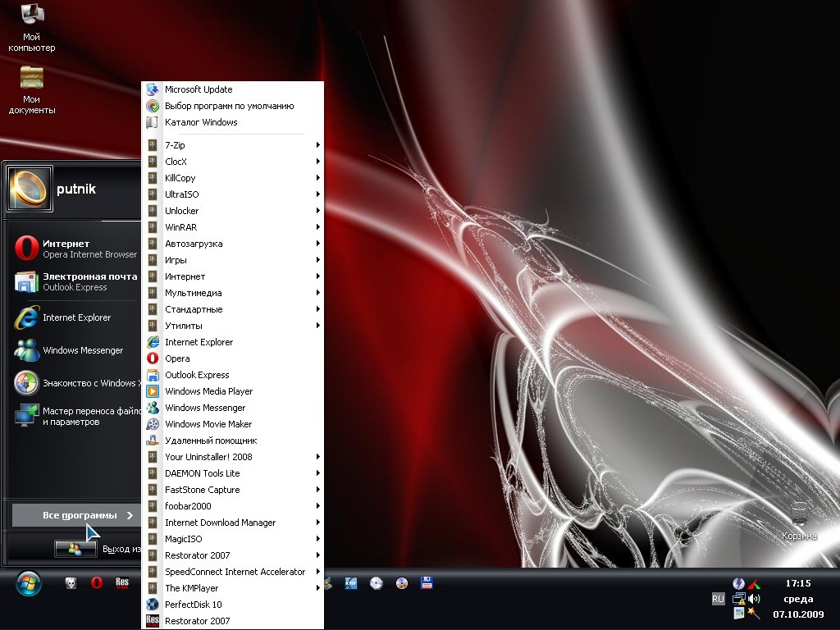The height and width of the screenshot is (630, 840).
Task: Click the Windows Movie Maker film reel icon
Action: click(153, 424)
